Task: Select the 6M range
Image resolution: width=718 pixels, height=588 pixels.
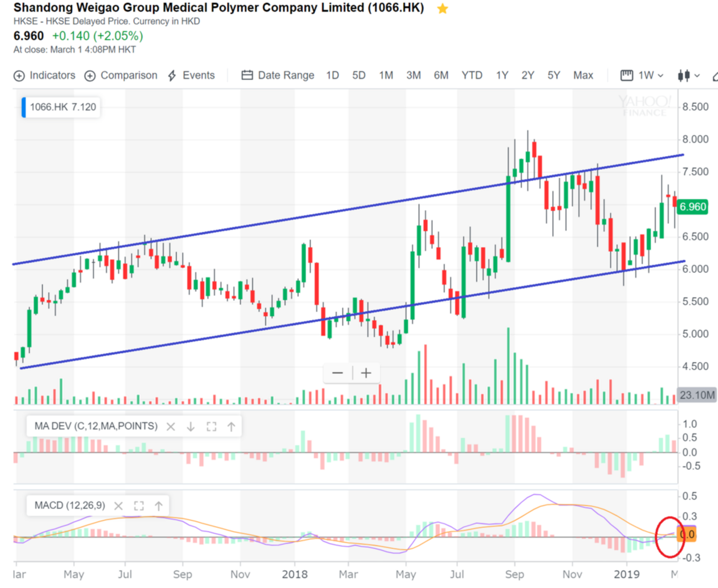Action: coord(441,75)
